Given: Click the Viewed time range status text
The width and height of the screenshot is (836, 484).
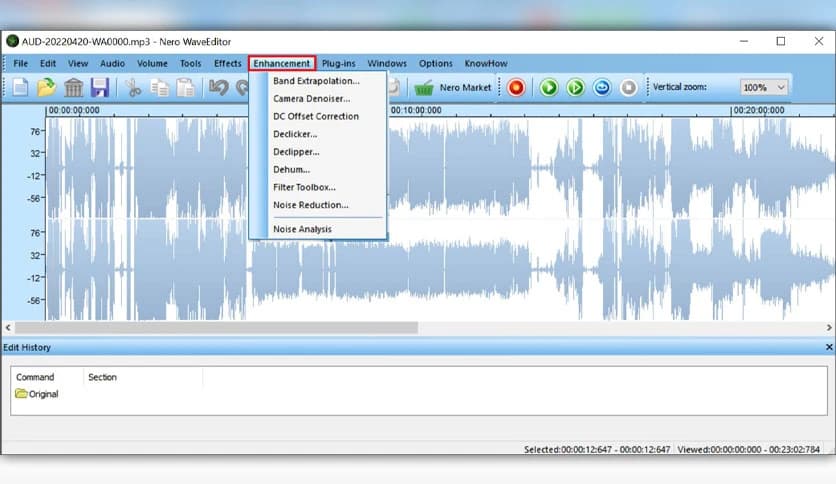Looking at the screenshot, I should (749, 449).
